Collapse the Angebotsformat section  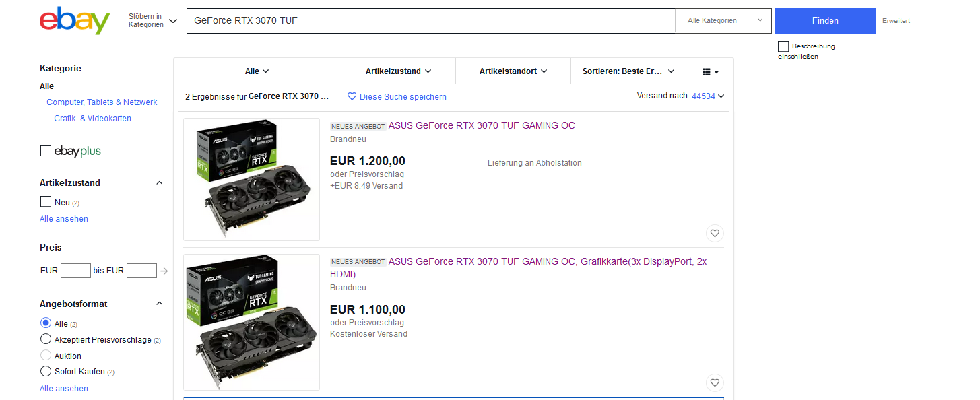[x=160, y=304]
